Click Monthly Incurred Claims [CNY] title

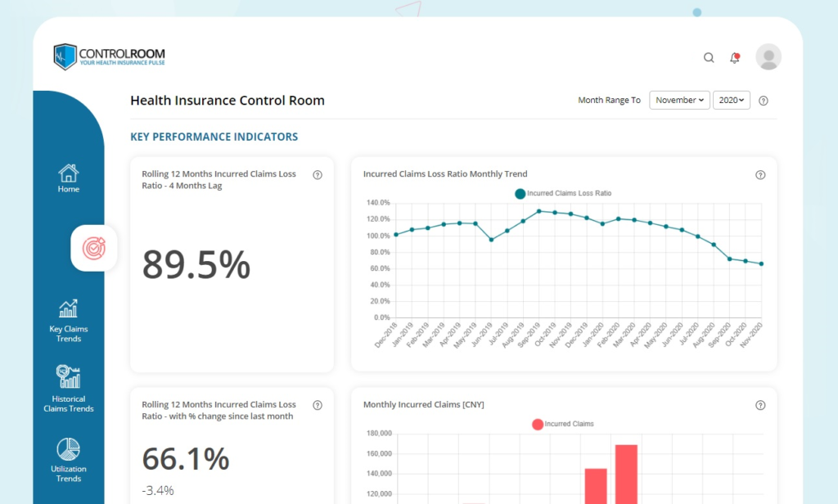coord(424,404)
